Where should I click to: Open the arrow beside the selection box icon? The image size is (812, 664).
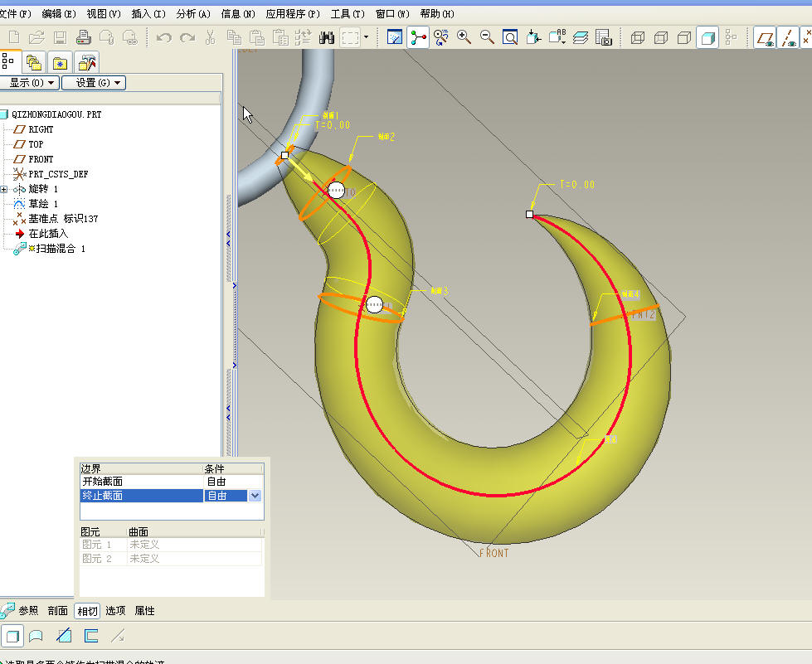(x=366, y=37)
